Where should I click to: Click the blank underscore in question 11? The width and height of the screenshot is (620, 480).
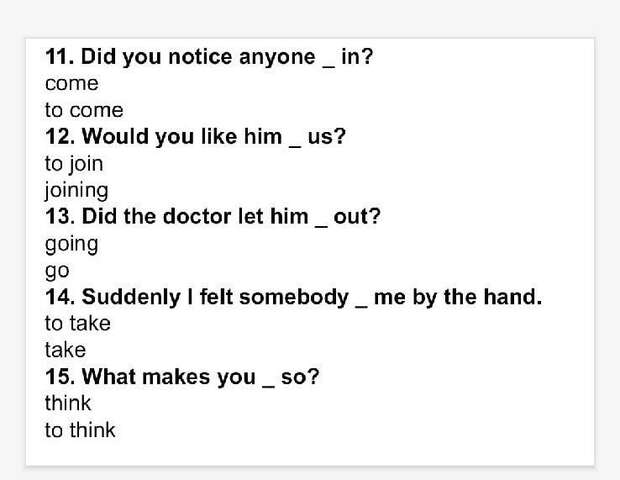tap(328, 66)
